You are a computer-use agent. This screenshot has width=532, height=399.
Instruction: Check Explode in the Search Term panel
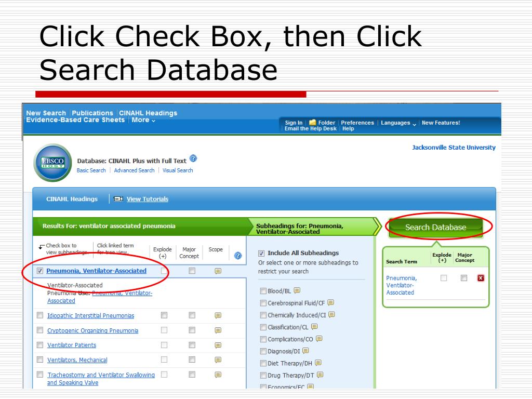coord(444,278)
